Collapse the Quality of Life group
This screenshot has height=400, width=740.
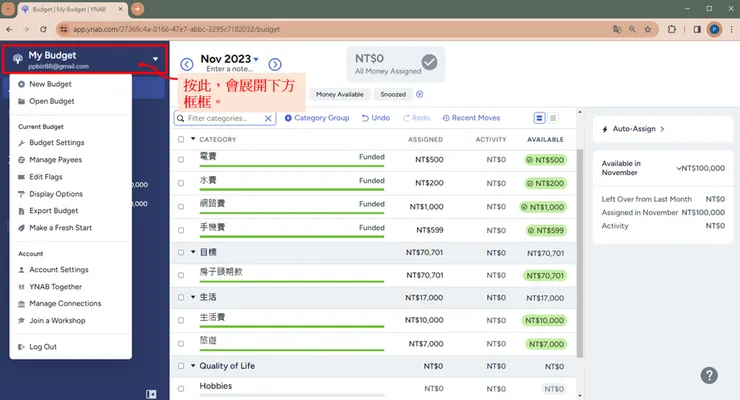193,366
